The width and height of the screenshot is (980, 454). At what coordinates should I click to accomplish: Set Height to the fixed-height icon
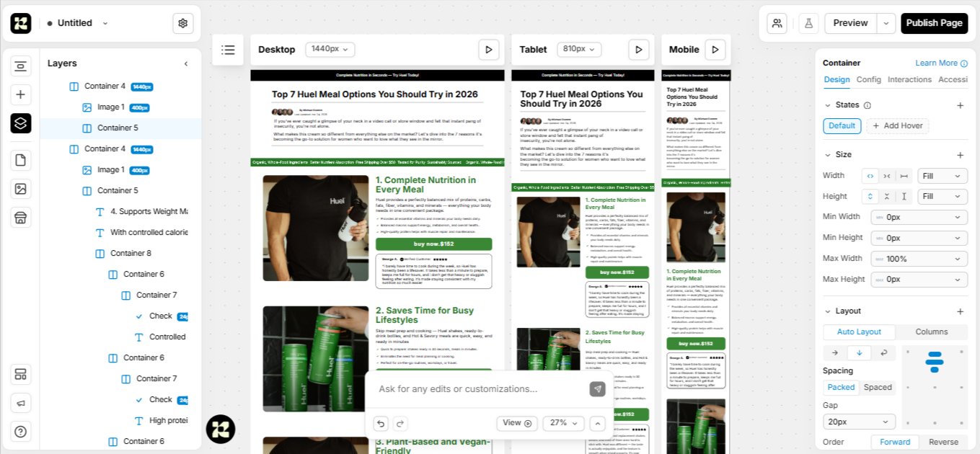904,196
